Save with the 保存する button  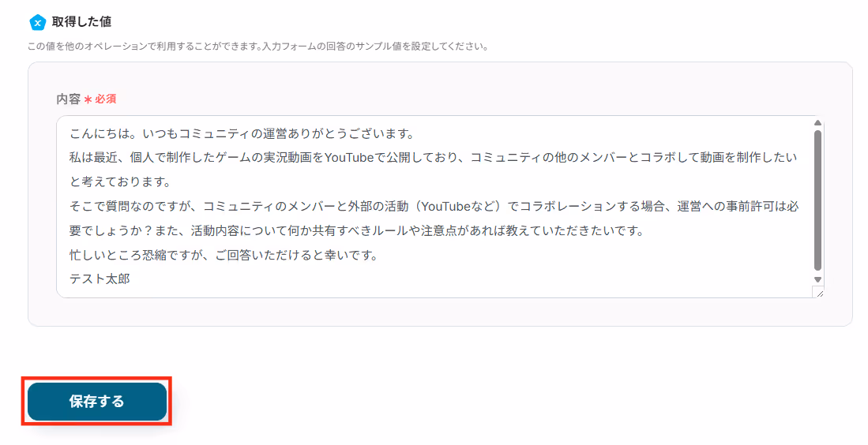97,402
